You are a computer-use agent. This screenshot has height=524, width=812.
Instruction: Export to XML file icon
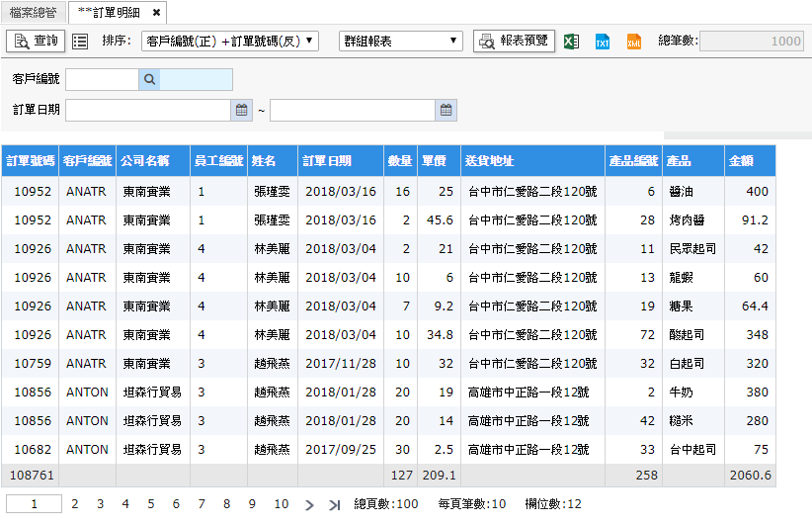click(x=634, y=42)
